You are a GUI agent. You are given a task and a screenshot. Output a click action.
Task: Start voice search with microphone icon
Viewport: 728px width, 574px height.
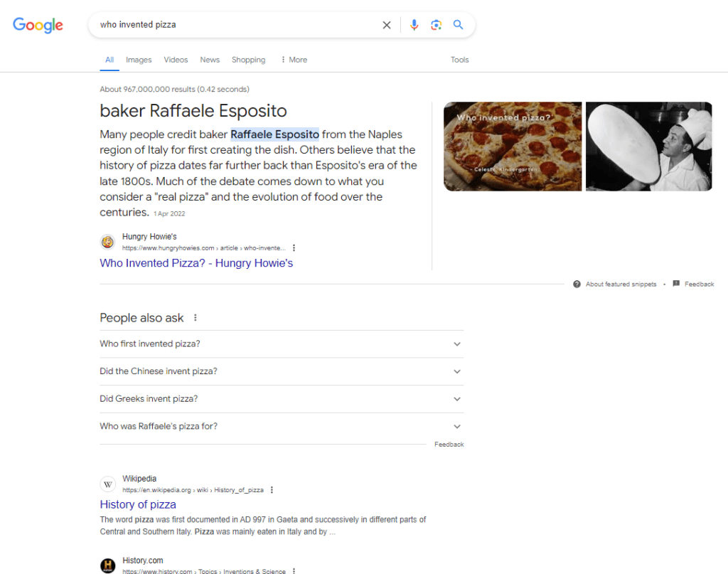414,25
